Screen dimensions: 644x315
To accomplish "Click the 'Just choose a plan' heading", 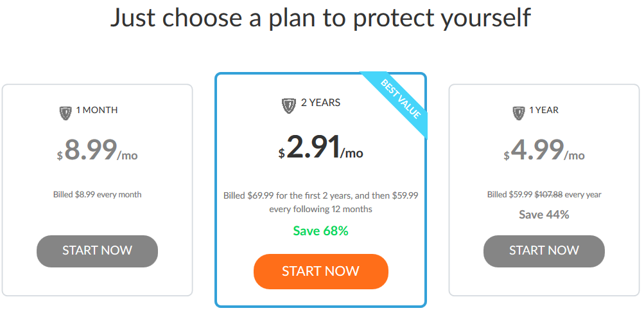I will tap(321, 17).
